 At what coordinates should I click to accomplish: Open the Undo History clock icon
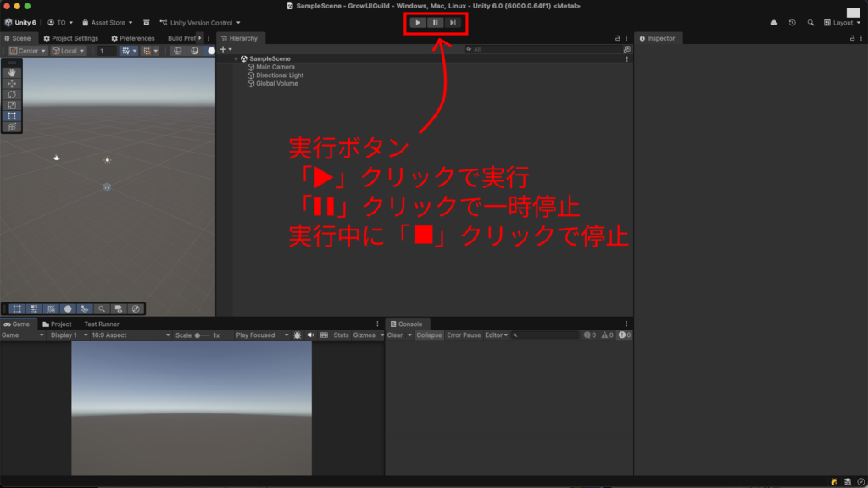(792, 23)
